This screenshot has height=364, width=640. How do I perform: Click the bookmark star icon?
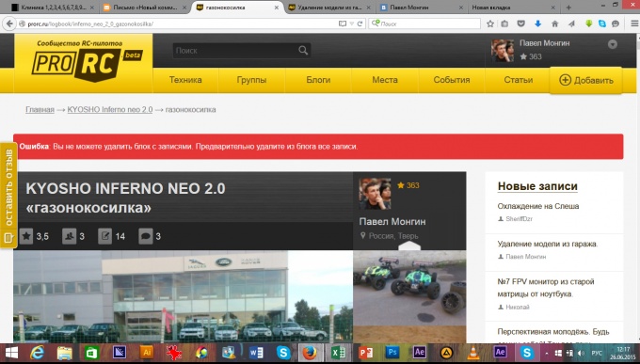pos(490,24)
